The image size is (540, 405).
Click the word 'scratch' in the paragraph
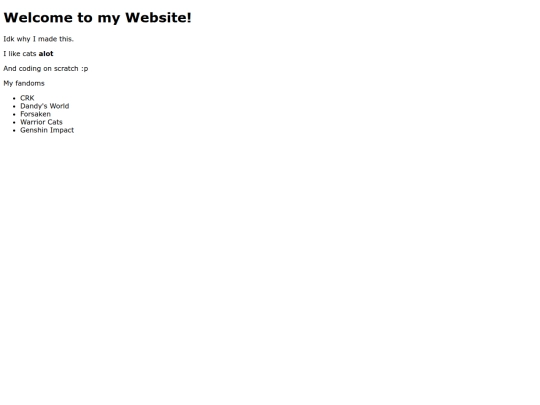66,69
